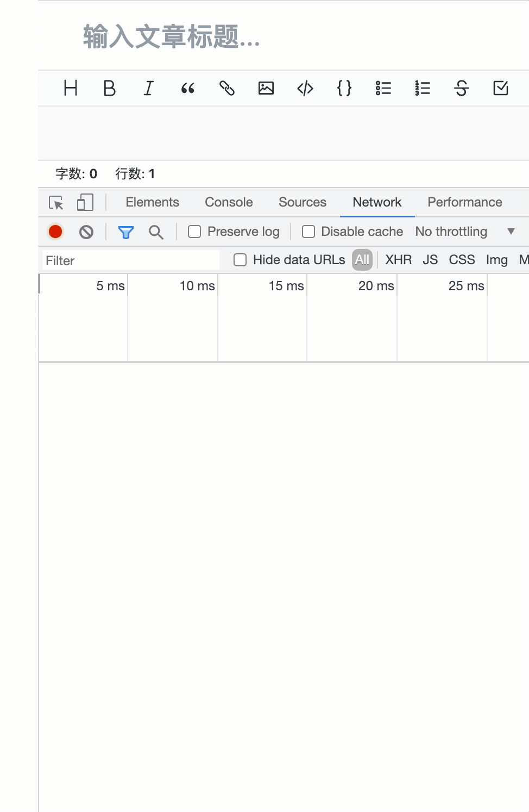Open the Performance tab
The width and height of the screenshot is (529, 812).
coord(465,202)
